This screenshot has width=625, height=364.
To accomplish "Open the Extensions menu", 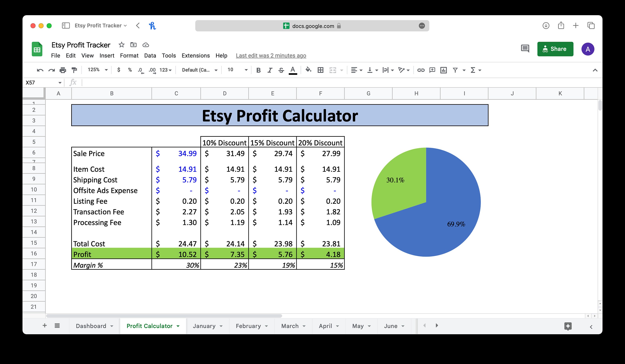I will pos(196,56).
